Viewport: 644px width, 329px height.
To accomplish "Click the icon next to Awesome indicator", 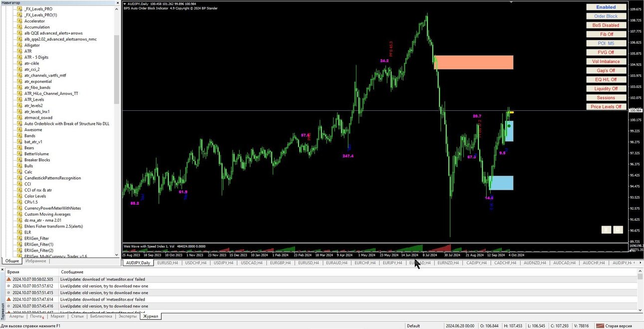I will (x=19, y=130).
